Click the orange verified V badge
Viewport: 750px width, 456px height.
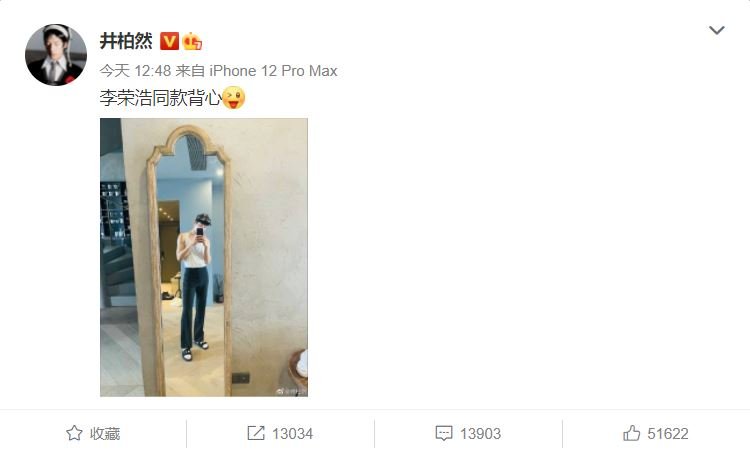coord(169,41)
